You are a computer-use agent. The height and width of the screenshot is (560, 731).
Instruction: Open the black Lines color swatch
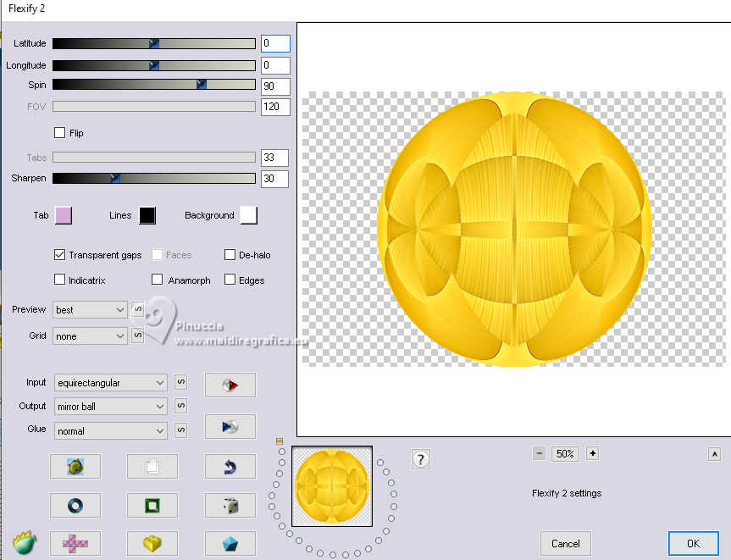(147, 216)
